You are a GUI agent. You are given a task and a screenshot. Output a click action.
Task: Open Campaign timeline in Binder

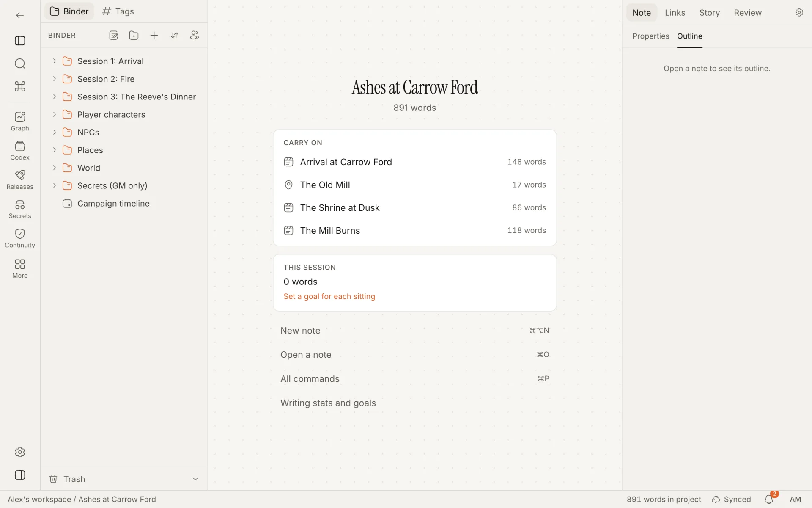pyautogui.click(x=124, y=203)
